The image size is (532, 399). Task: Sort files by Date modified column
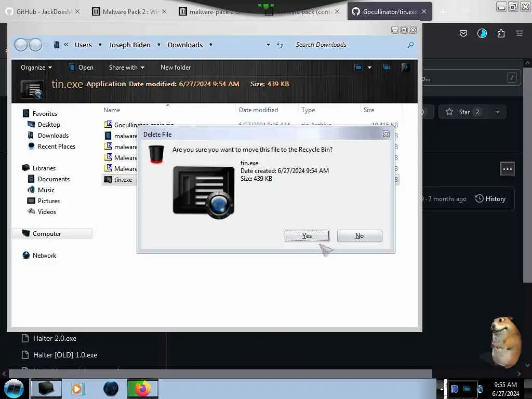(258, 110)
